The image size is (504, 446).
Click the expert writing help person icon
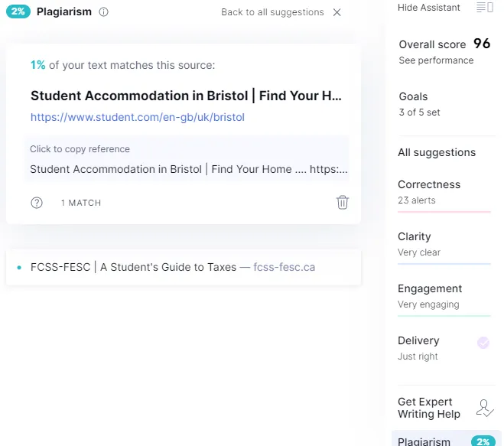484,408
